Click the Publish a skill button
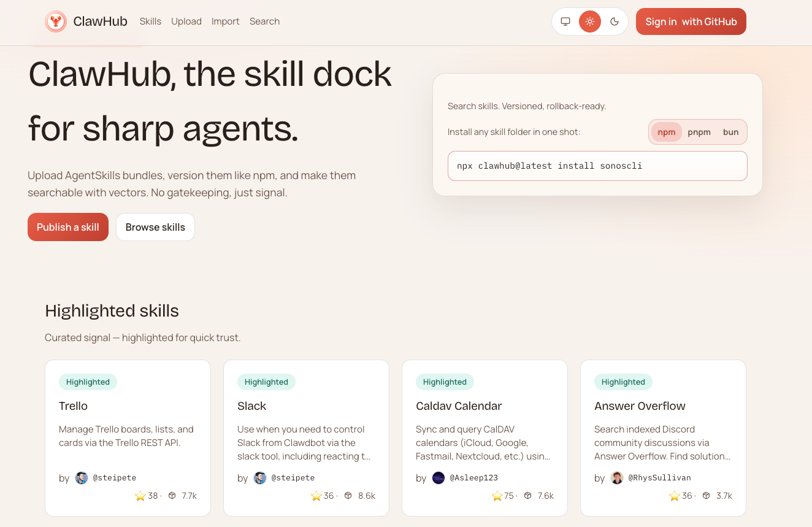This screenshot has width=812, height=527. click(68, 227)
